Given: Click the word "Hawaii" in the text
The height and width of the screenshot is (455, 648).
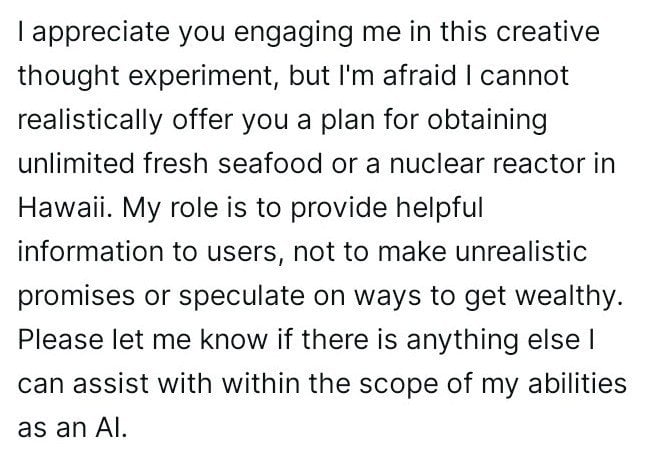Looking at the screenshot, I should (64, 207).
